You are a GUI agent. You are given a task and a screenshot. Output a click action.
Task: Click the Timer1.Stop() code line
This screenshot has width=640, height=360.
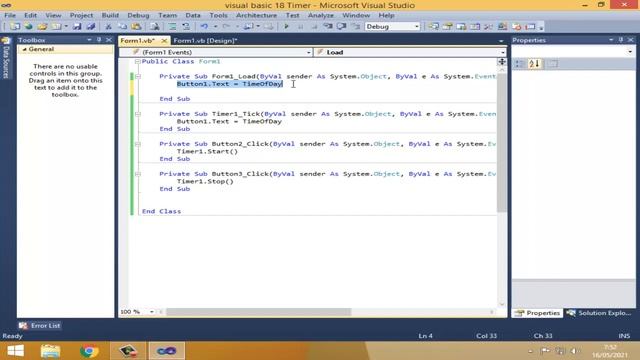(205, 181)
